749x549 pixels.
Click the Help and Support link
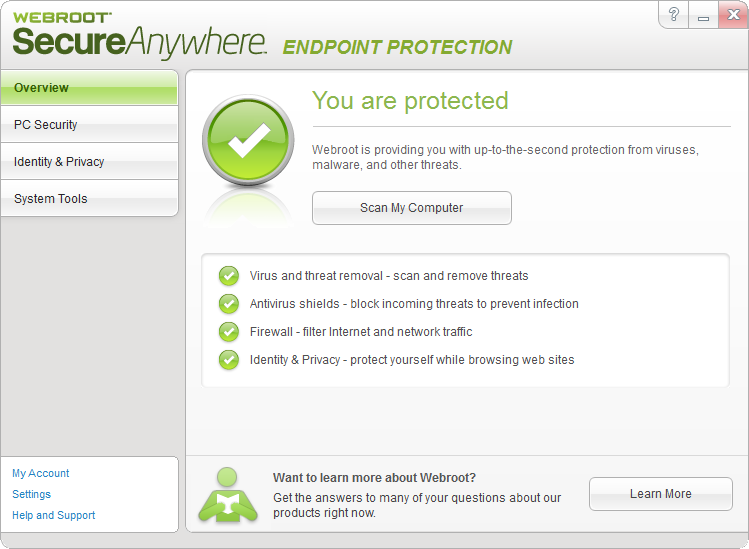[54, 516]
